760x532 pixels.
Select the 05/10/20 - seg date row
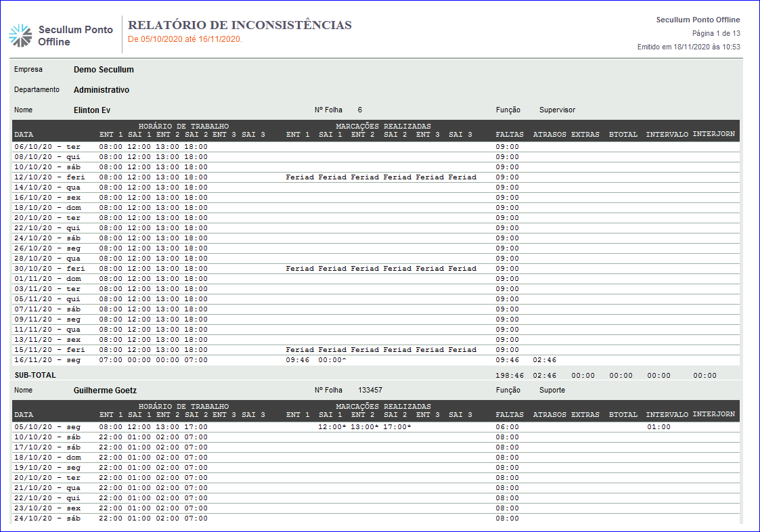[47, 427]
